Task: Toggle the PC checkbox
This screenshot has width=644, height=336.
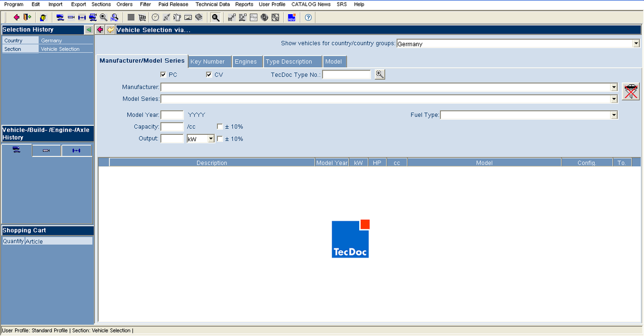Action: [x=164, y=74]
